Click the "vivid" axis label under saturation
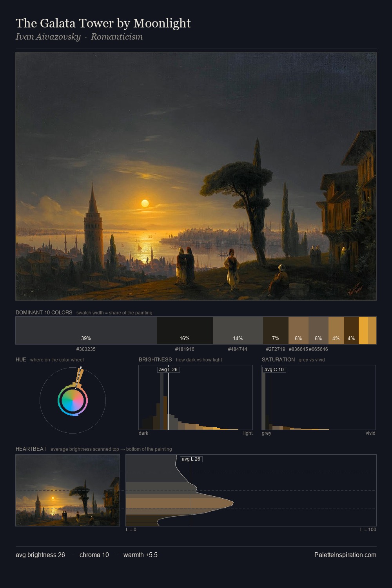Viewport: 392px width, 588px height. (370, 433)
